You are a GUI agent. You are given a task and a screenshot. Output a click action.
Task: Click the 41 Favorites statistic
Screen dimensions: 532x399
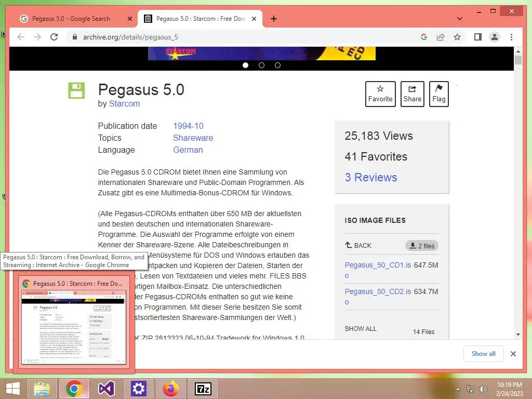[x=376, y=156]
